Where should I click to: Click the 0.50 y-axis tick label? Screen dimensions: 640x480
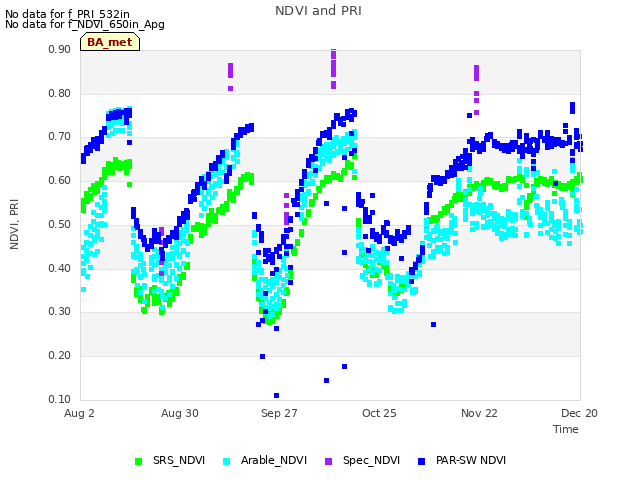[x=60, y=224]
